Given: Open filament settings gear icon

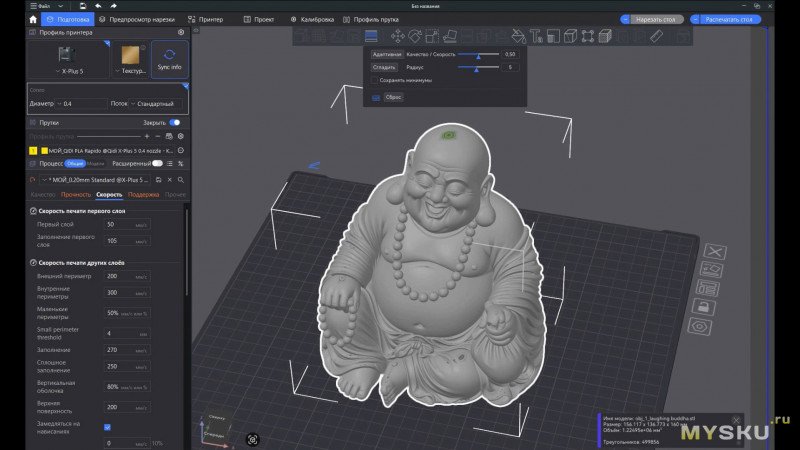Looking at the screenshot, I should point(181,136).
